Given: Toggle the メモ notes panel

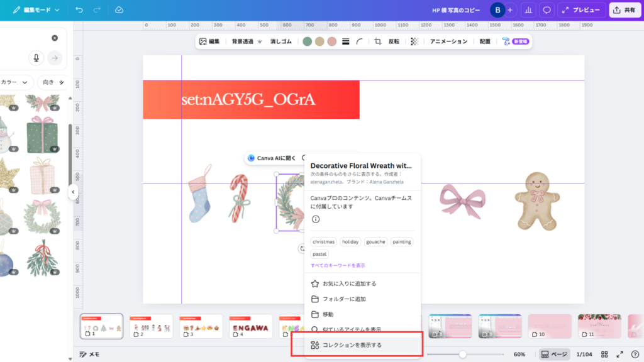Looking at the screenshot, I should pos(89,354).
